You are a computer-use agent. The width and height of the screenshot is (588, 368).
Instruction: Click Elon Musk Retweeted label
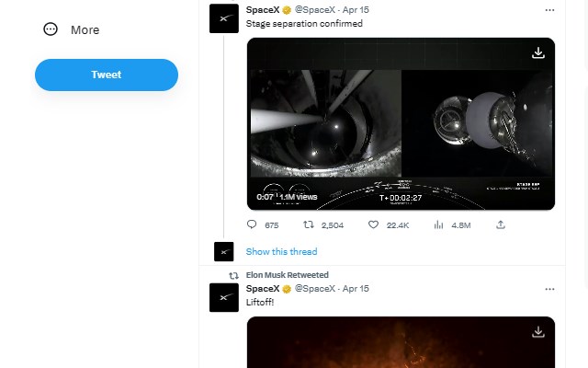tap(287, 275)
